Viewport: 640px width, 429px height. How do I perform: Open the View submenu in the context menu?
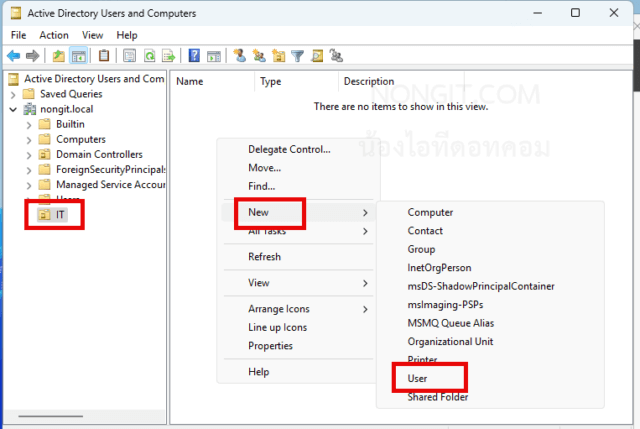(298, 283)
